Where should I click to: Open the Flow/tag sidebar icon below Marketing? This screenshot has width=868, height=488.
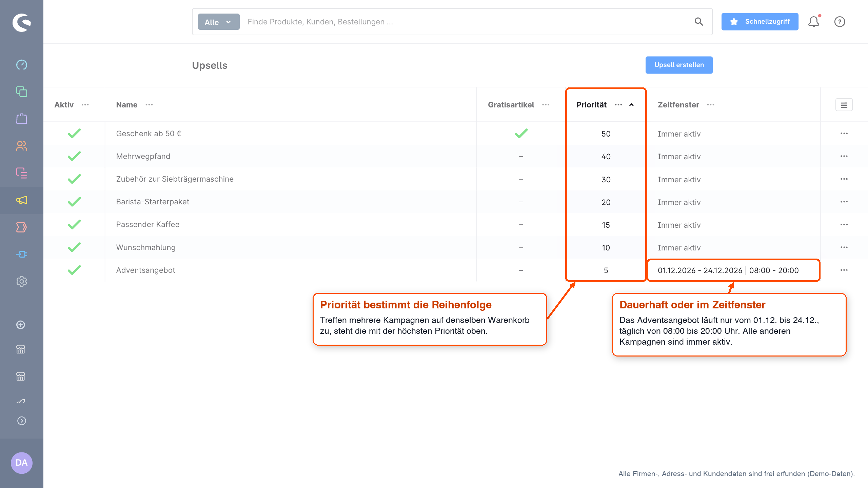click(22, 227)
